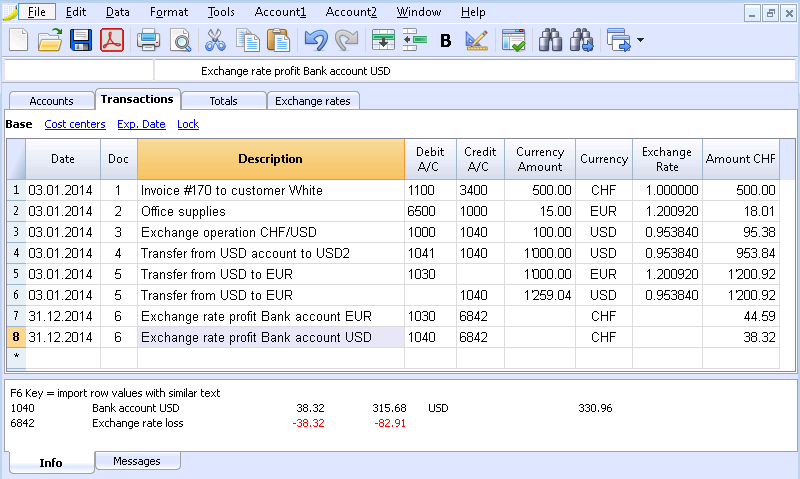Viewport: 800px width, 479px height.
Task: Save the file with floppy icon
Action: point(81,40)
